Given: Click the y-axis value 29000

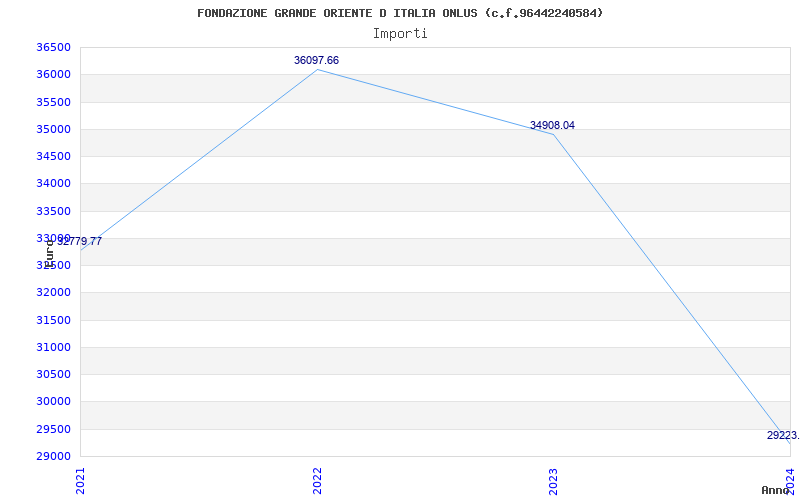Looking at the screenshot, I should point(53,456).
